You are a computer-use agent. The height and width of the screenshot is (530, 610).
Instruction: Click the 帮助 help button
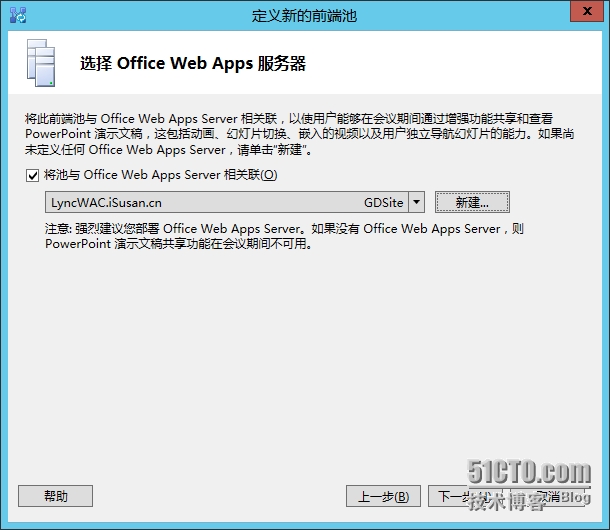pos(55,496)
